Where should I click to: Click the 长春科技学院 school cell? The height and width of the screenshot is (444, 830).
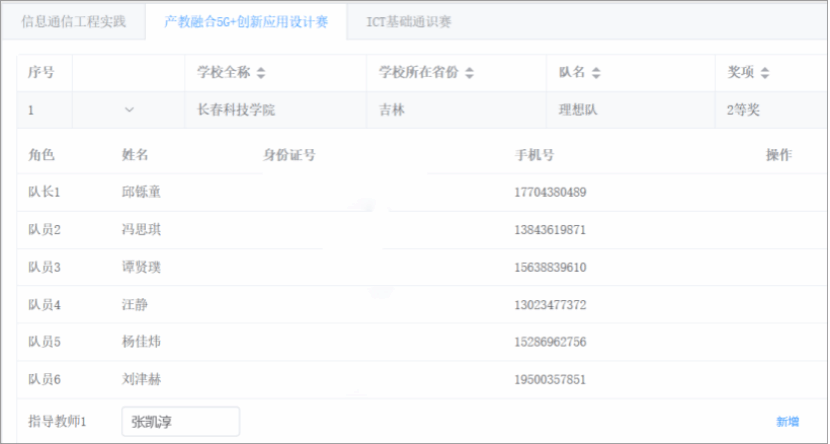coord(237,110)
